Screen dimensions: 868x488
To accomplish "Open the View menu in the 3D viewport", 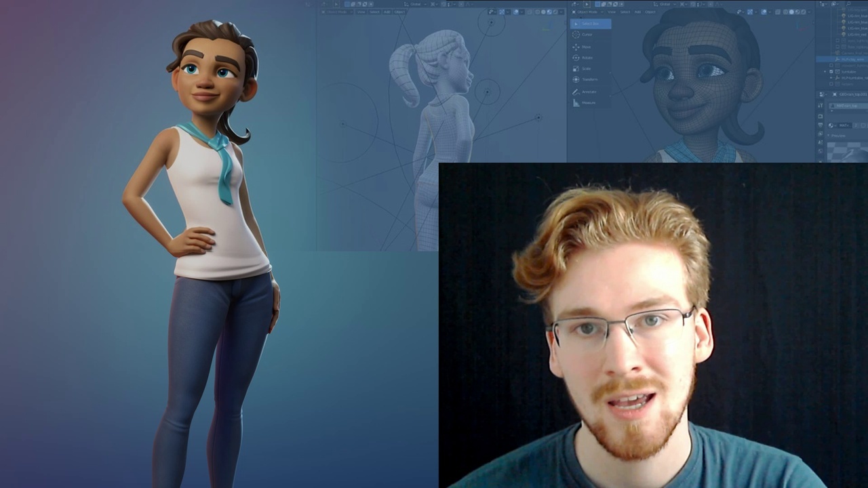I will [612, 12].
